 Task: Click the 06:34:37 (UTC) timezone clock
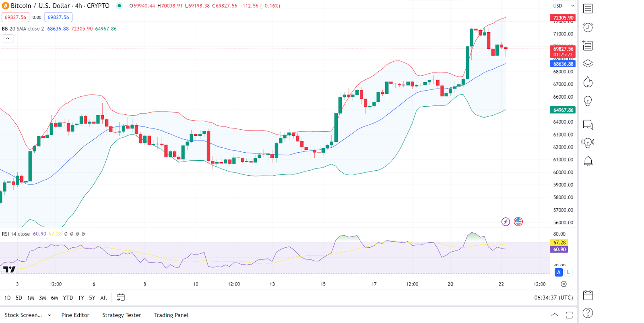pyautogui.click(x=553, y=298)
